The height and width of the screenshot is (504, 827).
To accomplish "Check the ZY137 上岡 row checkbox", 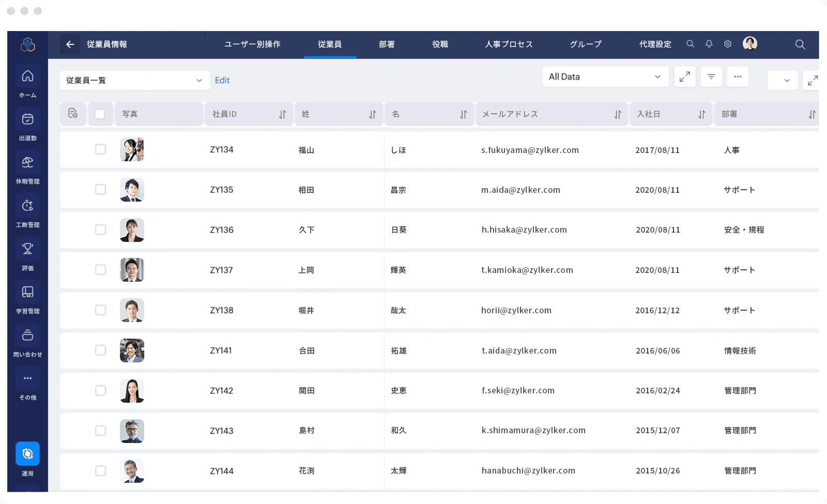I will pyautogui.click(x=100, y=270).
